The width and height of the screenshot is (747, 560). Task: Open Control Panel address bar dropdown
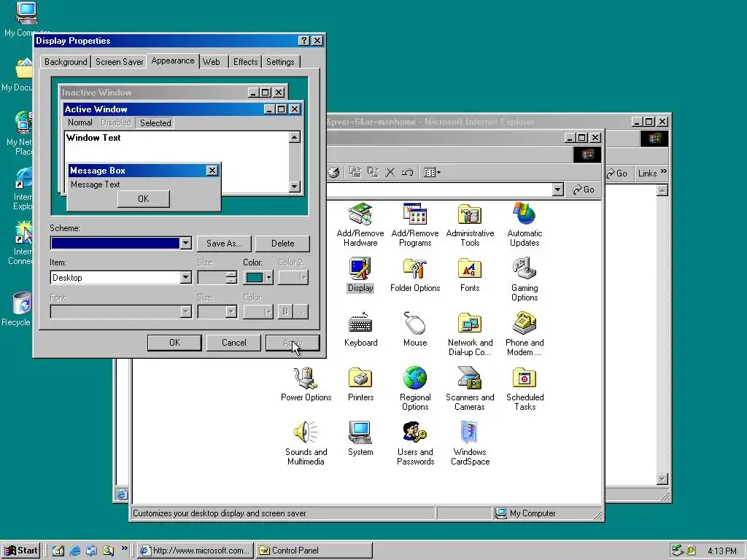pos(558,190)
